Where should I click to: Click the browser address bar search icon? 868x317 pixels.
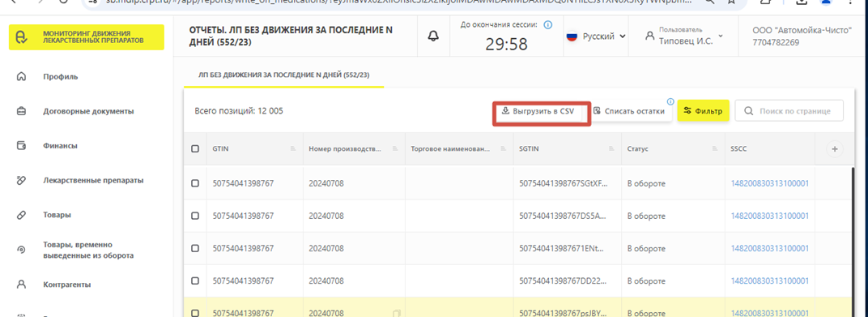709,2
